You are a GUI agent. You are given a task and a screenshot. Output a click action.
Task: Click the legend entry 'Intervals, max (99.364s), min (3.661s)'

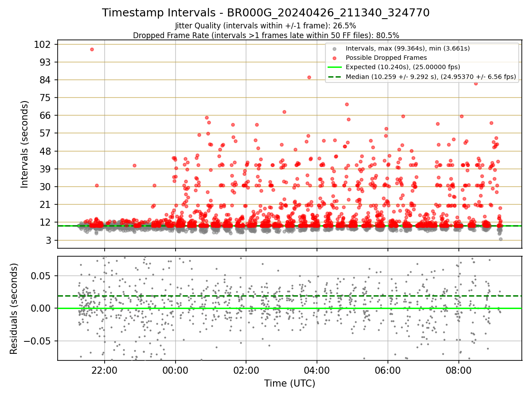click(x=407, y=48)
